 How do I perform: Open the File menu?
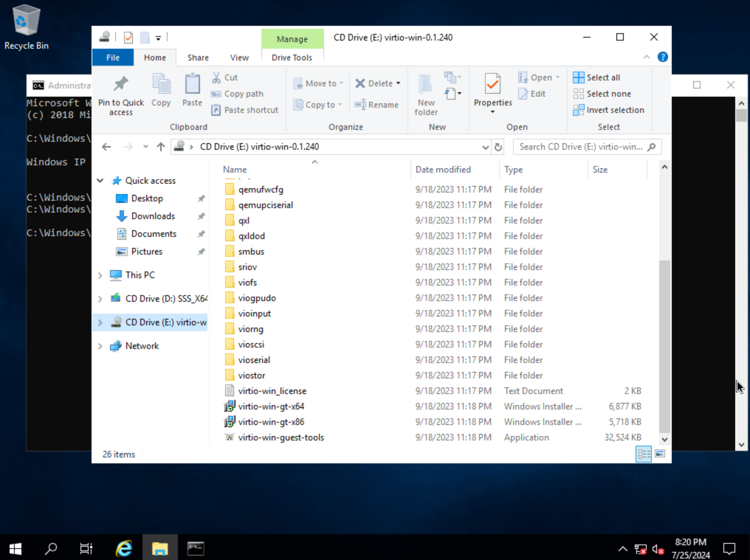point(113,57)
